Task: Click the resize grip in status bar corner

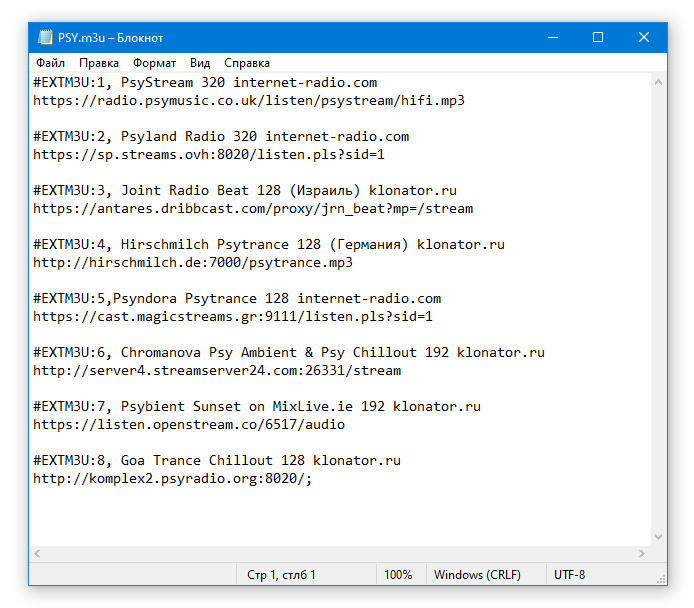Action: 661,579
